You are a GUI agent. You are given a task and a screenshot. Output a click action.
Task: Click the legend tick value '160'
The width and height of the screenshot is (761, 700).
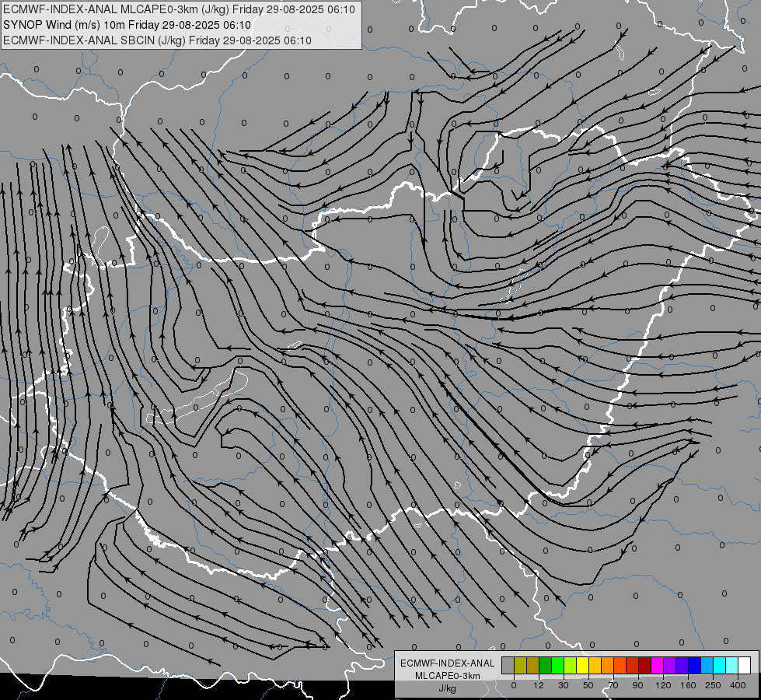pos(688,685)
